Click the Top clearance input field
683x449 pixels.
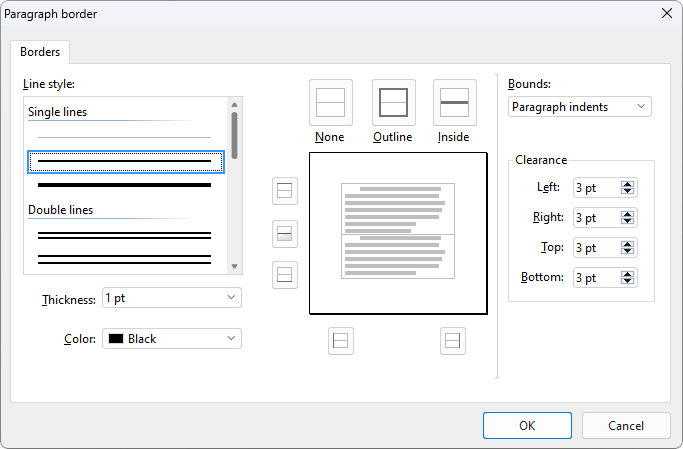596,248
